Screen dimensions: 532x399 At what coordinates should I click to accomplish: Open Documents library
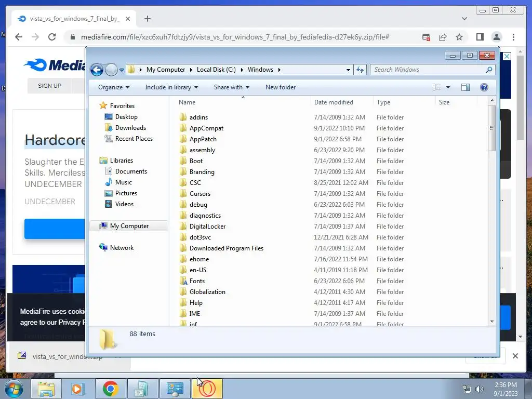(x=126, y=171)
